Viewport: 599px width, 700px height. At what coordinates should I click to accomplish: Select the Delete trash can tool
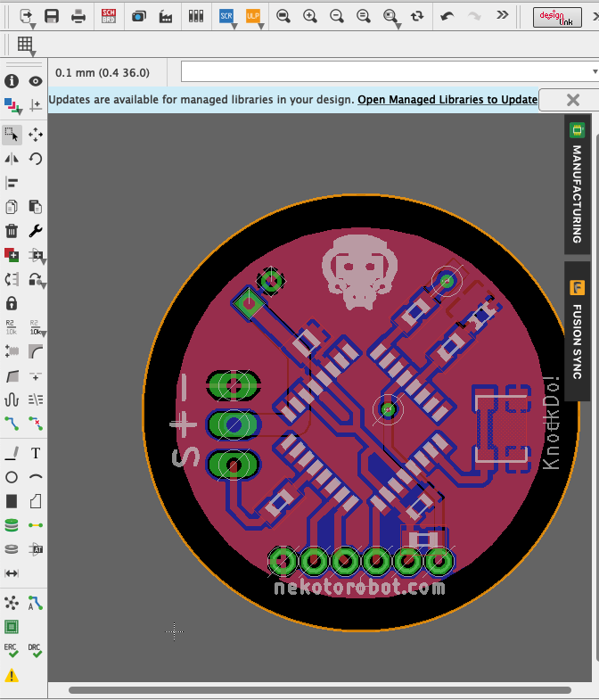point(12,231)
